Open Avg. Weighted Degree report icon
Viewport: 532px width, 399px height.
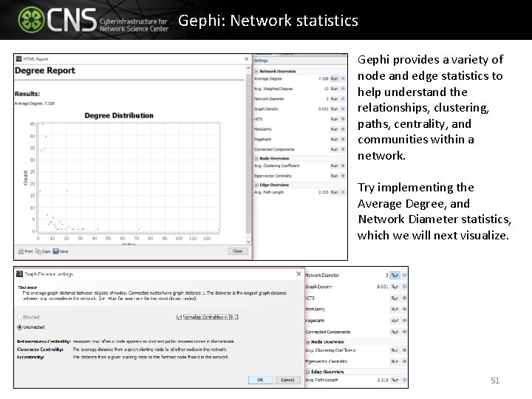coord(343,89)
